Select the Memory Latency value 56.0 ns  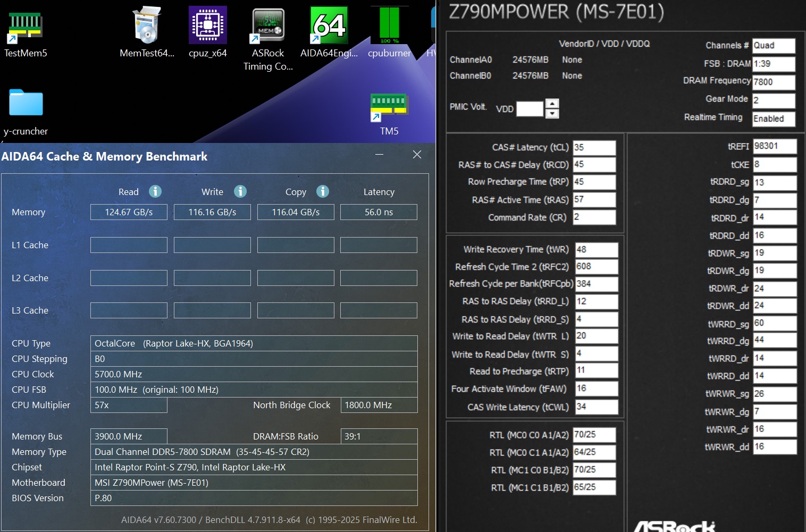tap(379, 212)
